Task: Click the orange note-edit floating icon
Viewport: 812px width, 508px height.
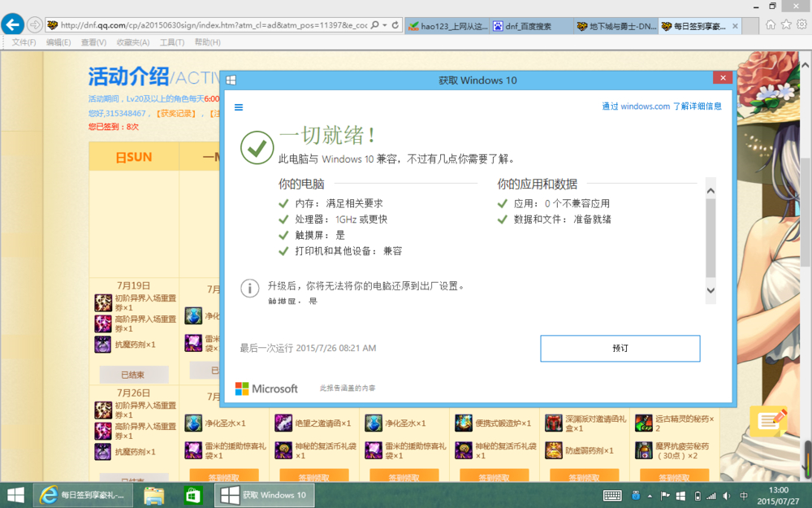Action: click(768, 420)
